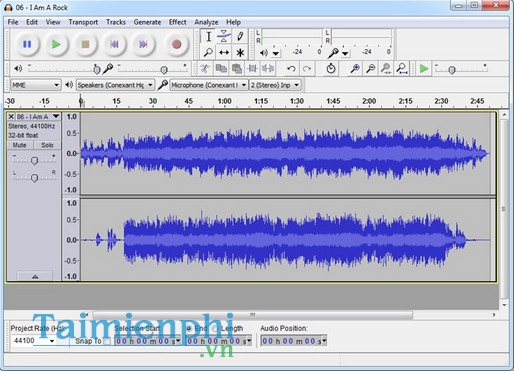
Task: Open the input meter dropdown arrow
Action: pyautogui.click(x=345, y=53)
